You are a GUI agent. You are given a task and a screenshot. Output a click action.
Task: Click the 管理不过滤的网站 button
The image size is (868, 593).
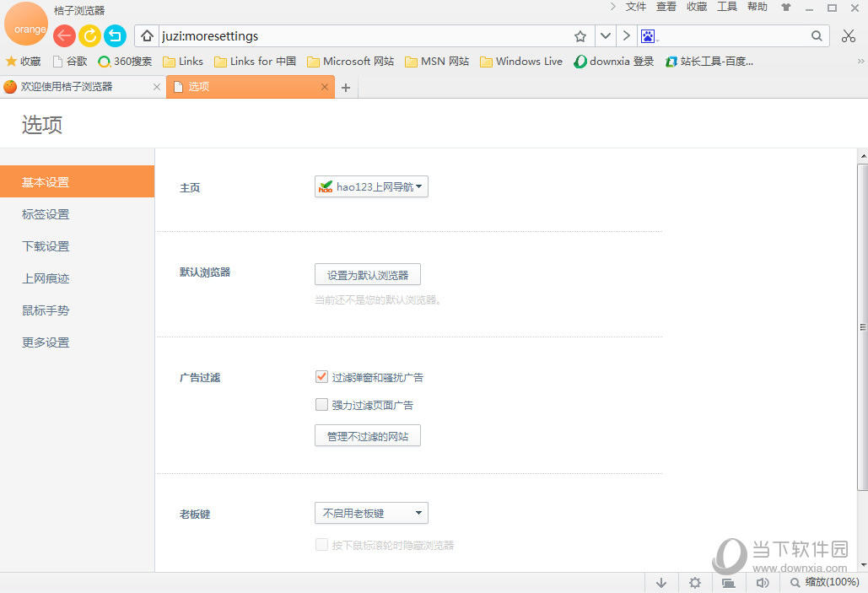point(367,436)
